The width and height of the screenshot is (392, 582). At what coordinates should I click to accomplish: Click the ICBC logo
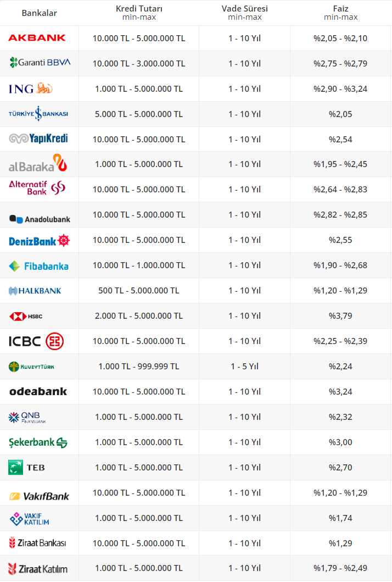[36, 341]
